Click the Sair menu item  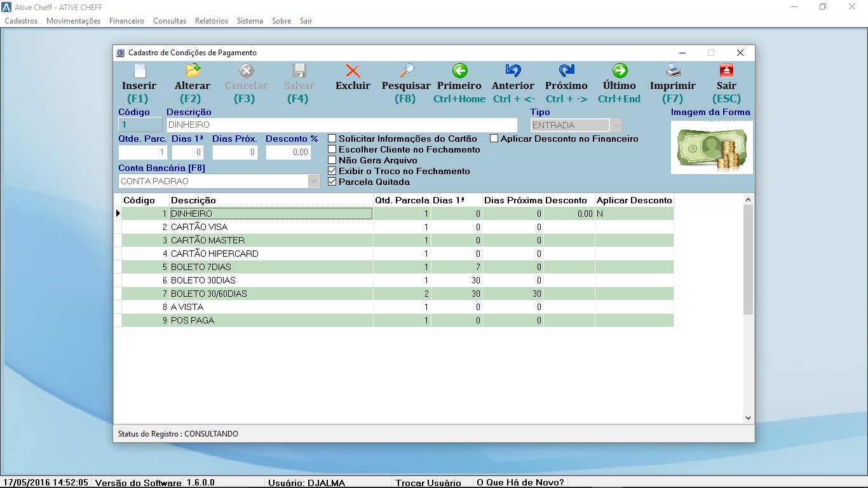point(306,21)
